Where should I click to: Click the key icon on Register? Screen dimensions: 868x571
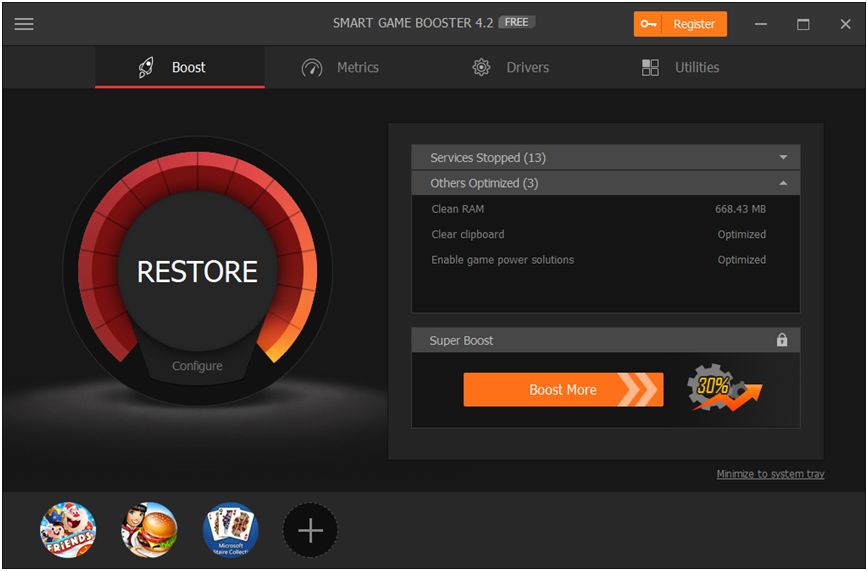[x=648, y=24]
